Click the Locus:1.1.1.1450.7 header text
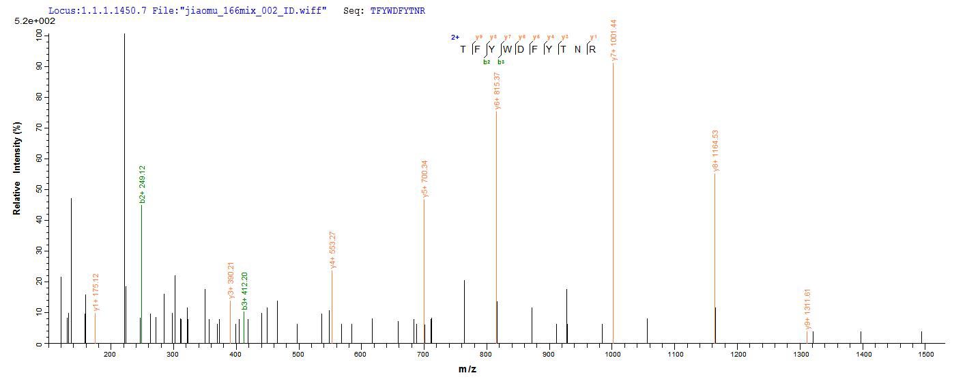 click(97, 11)
